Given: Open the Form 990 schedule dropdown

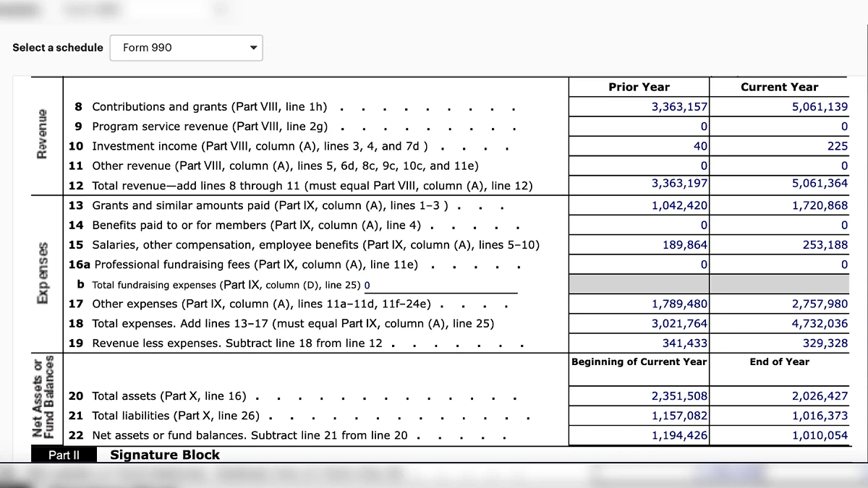Looking at the screenshot, I should coord(186,48).
